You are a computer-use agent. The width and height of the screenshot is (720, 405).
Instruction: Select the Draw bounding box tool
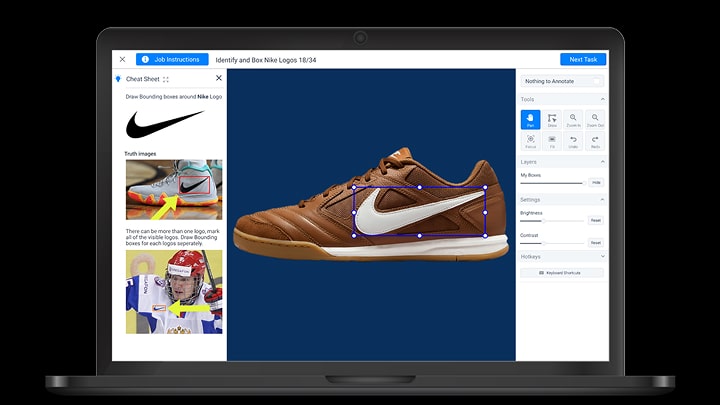pos(552,120)
